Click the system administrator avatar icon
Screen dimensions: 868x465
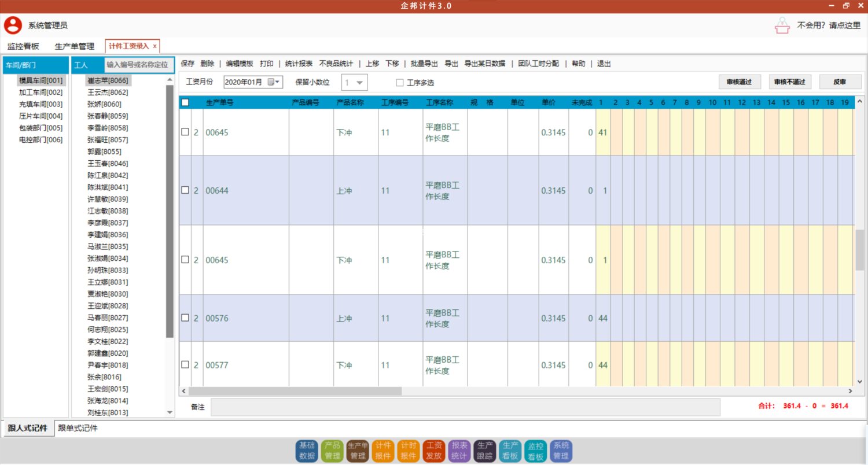click(x=13, y=25)
